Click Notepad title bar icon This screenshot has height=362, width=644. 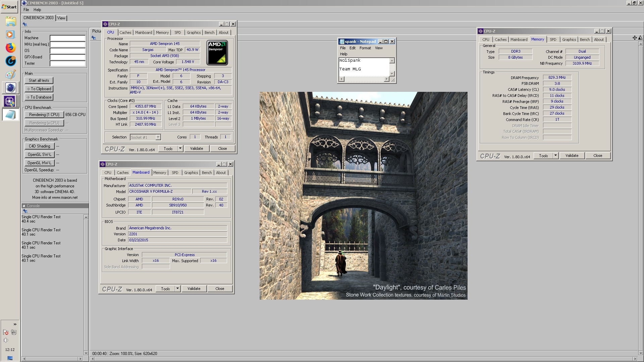click(x=342, y=42)
